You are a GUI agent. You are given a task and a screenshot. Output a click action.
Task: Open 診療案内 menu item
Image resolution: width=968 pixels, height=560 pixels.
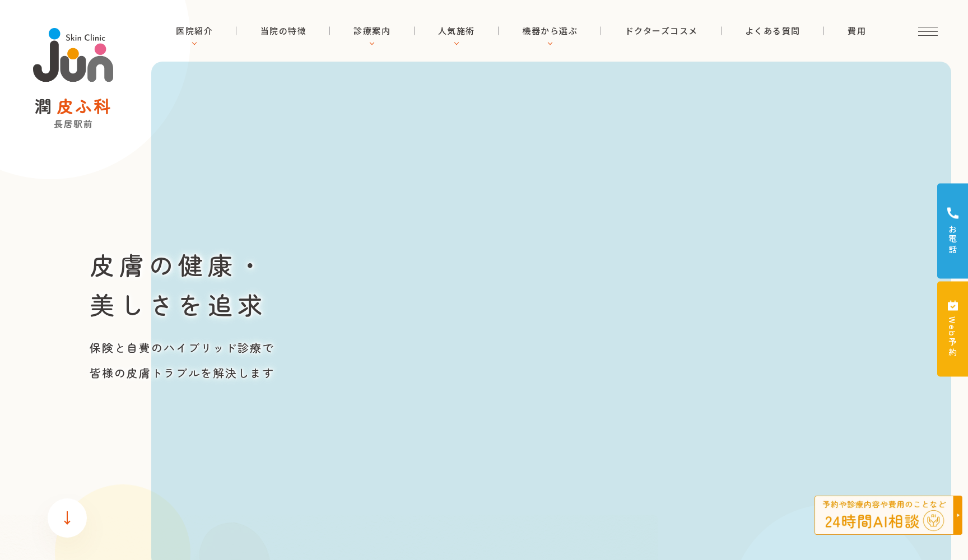372,31
